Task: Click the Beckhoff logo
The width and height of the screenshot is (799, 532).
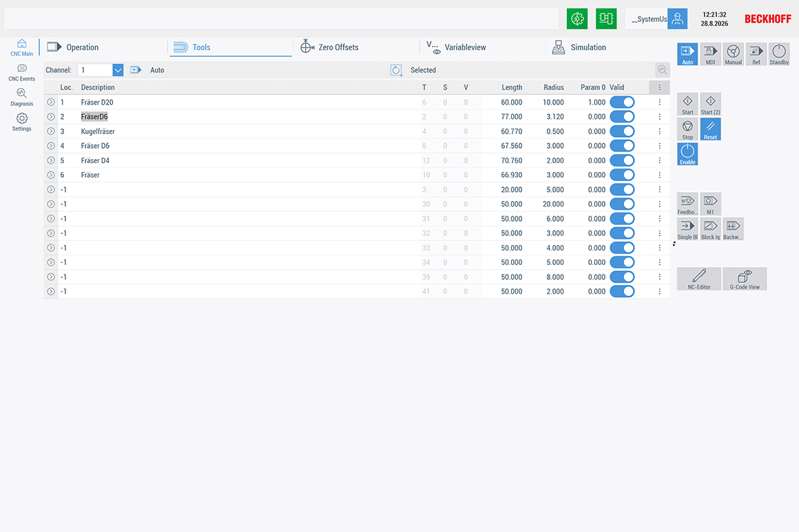Action: 768,19
